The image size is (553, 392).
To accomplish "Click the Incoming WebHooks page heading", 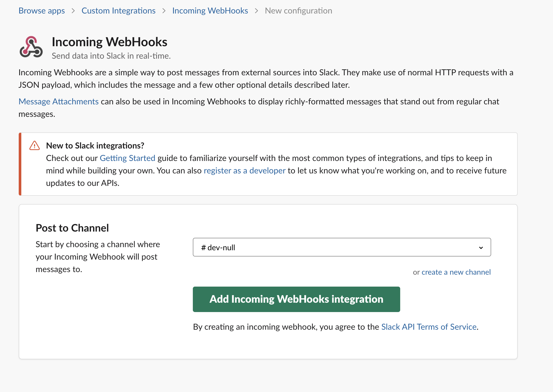I will [109, 42].
